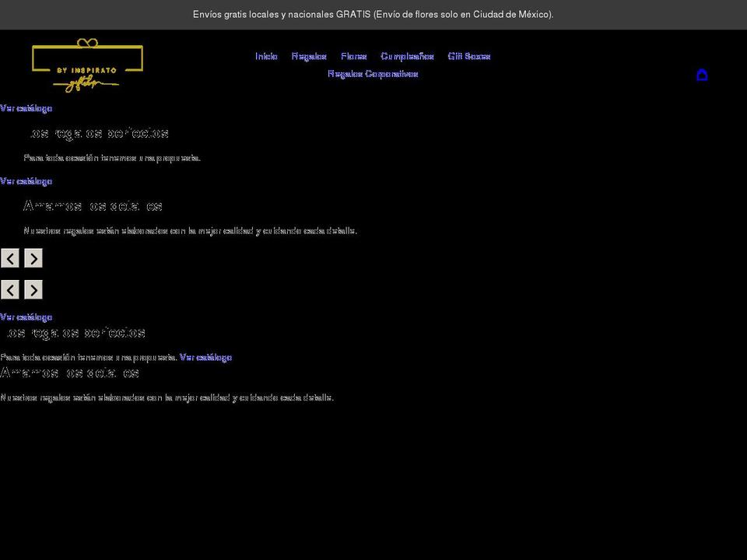Open Gift Boxes navigation link

[469, 56]
